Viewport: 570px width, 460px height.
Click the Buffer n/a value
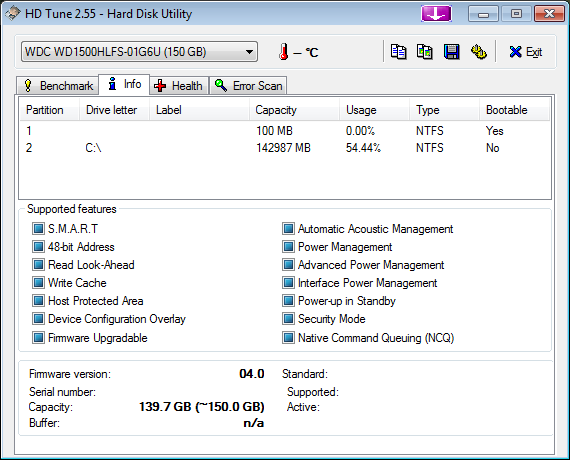254,423
